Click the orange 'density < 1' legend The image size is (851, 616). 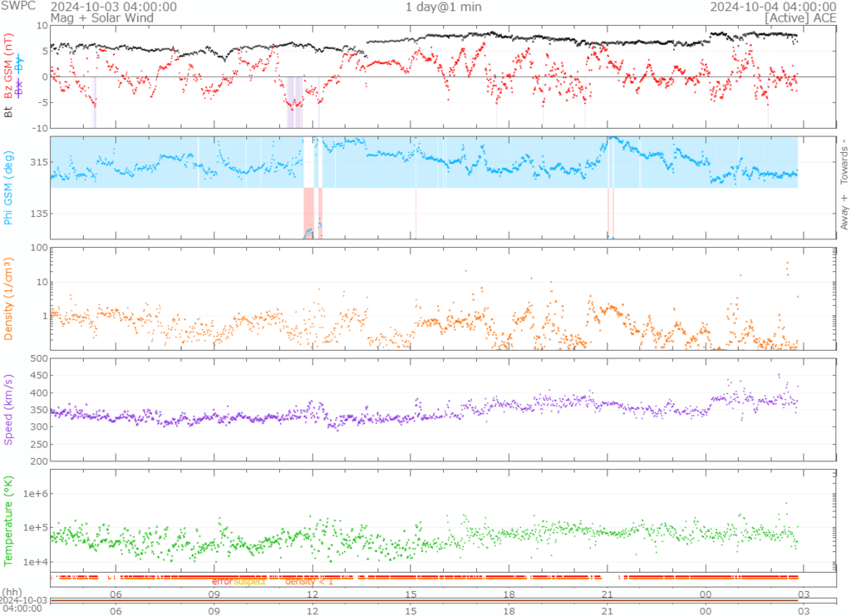coord(309,581)
